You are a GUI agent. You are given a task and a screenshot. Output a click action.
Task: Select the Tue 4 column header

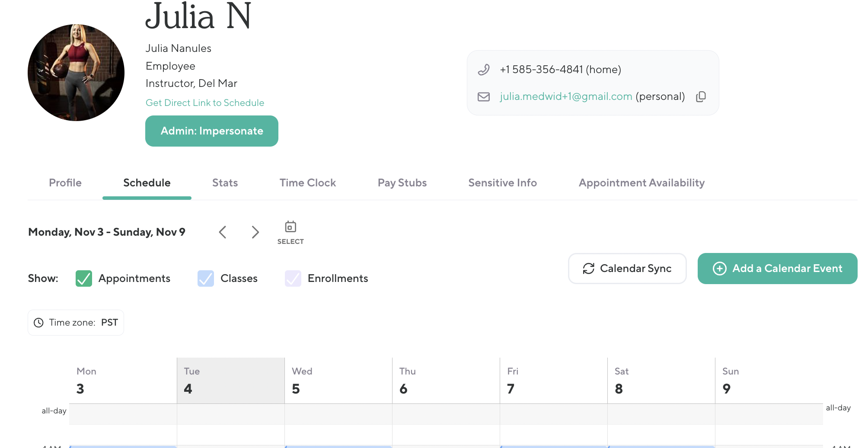click(230, 381)
